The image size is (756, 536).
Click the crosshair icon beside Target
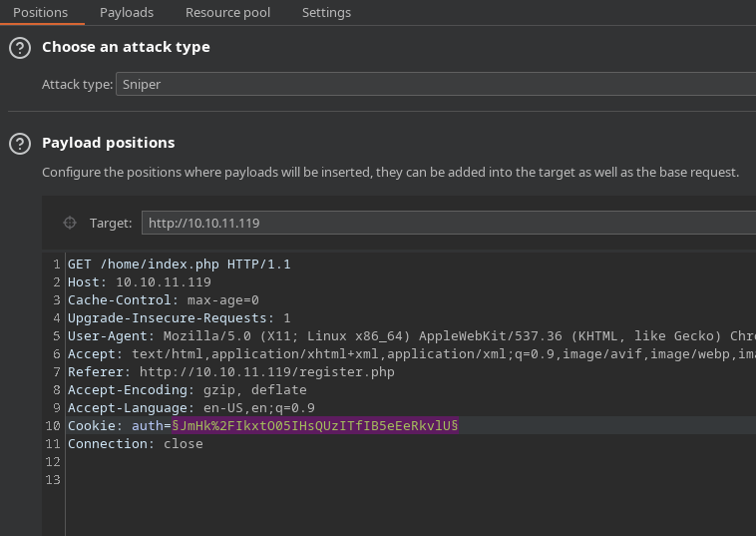click(70, 224)
